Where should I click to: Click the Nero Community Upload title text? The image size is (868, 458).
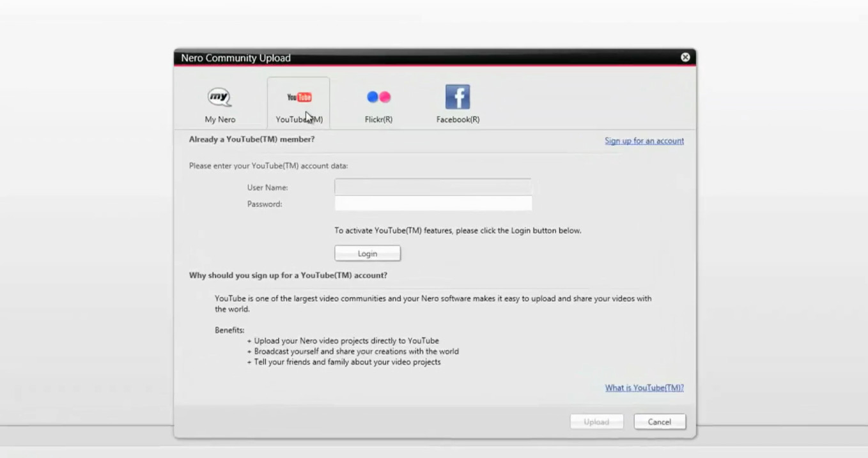[x=236, y=58]
